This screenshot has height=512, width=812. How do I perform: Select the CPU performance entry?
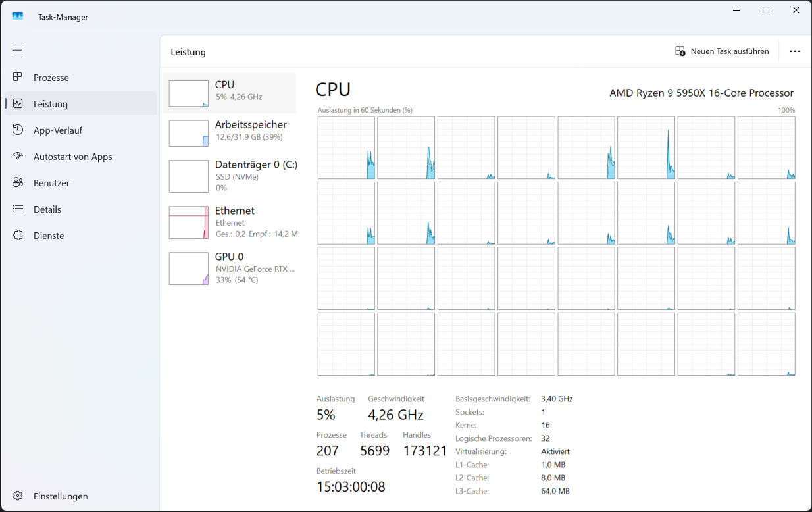(229, 93)
